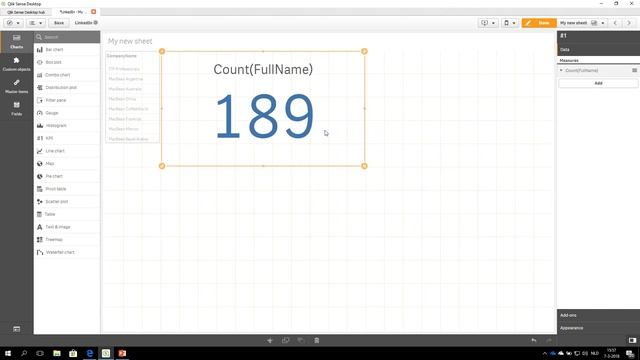This screenshot has width=640, height=360.
Task: Click the Search charts field
Action: click(x=67, y=37)
